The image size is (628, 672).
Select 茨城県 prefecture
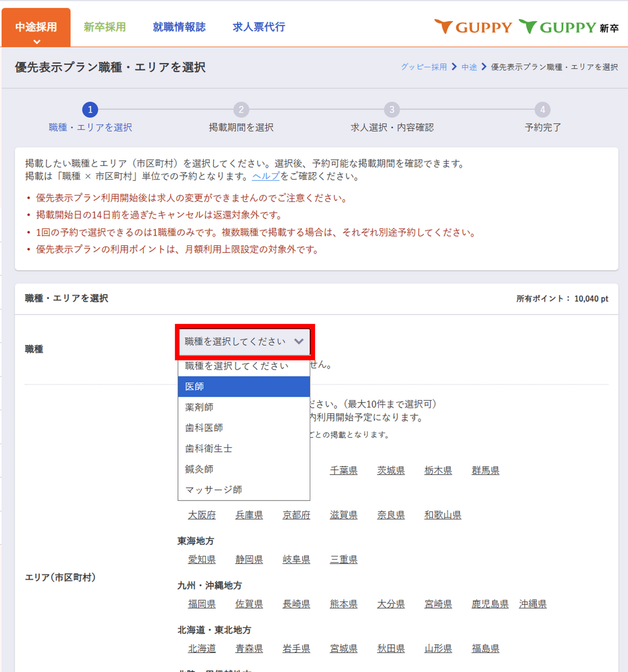click(391, 470)
